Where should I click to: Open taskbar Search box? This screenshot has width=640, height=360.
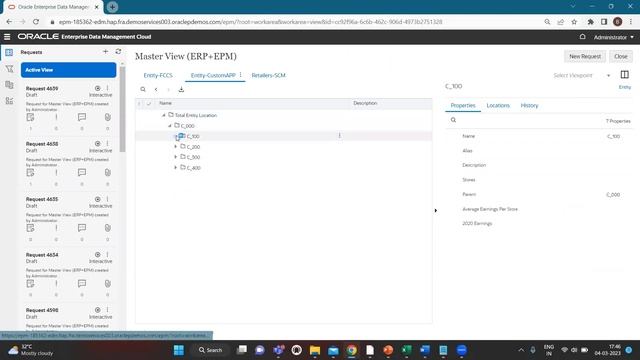point(211,350)
